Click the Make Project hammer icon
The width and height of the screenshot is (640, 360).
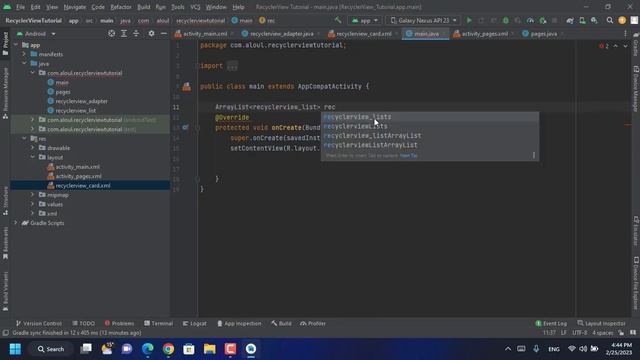(x=338, y=20)
